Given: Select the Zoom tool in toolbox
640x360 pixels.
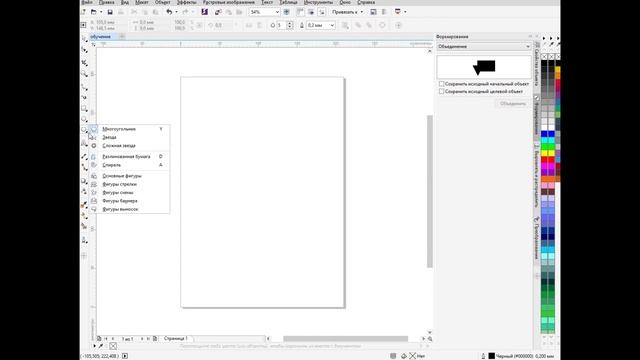Looking at the screenshot, I should (x=84, y=74).
